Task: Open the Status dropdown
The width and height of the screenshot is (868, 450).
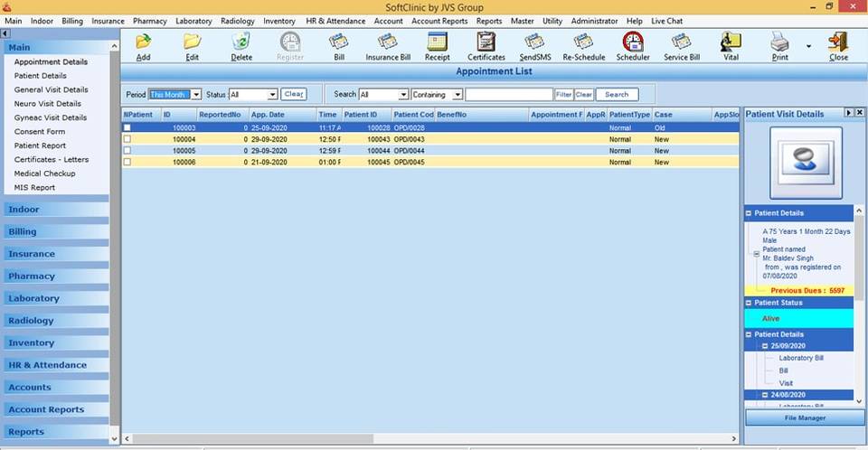Action: point(272,95)
